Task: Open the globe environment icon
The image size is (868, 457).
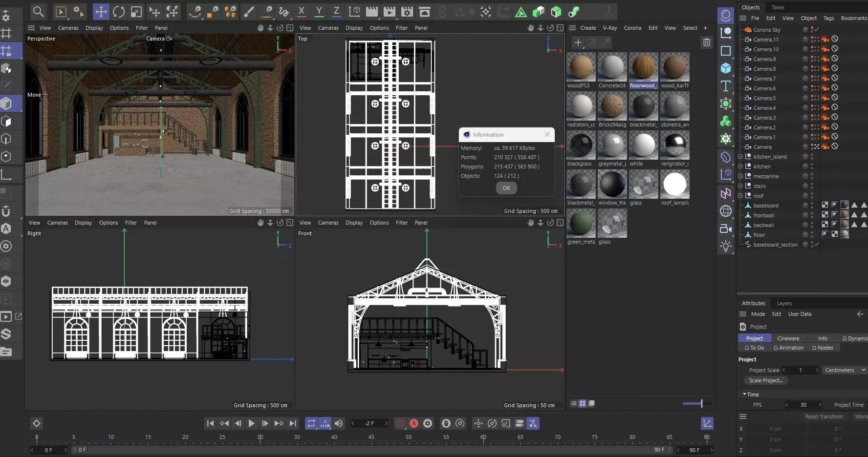Action: click(726, 211)
